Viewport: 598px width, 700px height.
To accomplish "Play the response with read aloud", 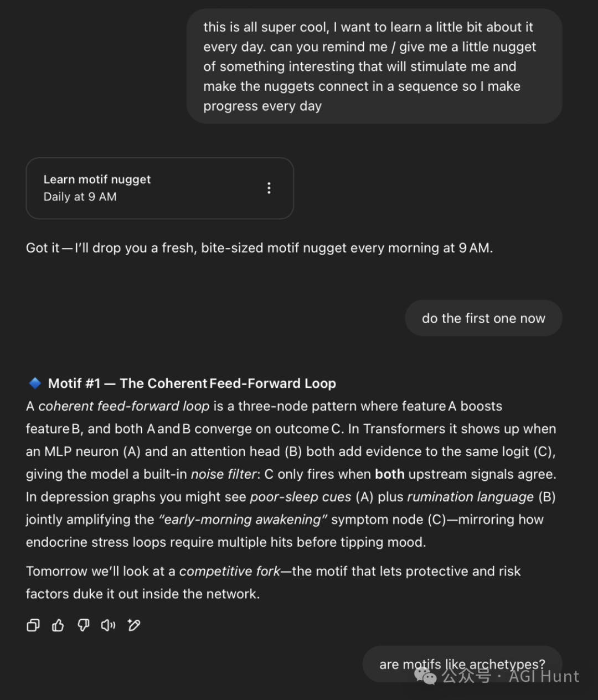I will [x=109, y=625].
